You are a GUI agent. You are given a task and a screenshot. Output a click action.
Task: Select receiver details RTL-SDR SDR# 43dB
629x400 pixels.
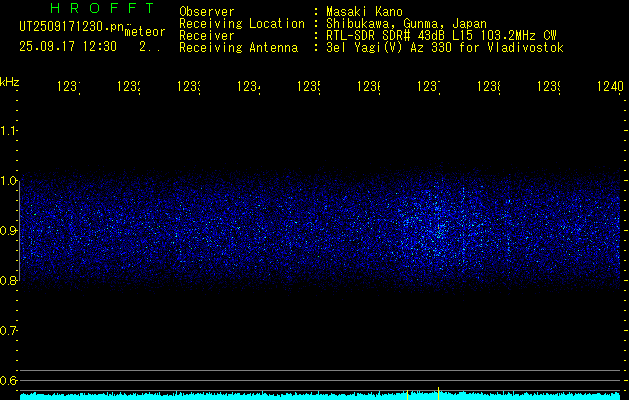387,36
